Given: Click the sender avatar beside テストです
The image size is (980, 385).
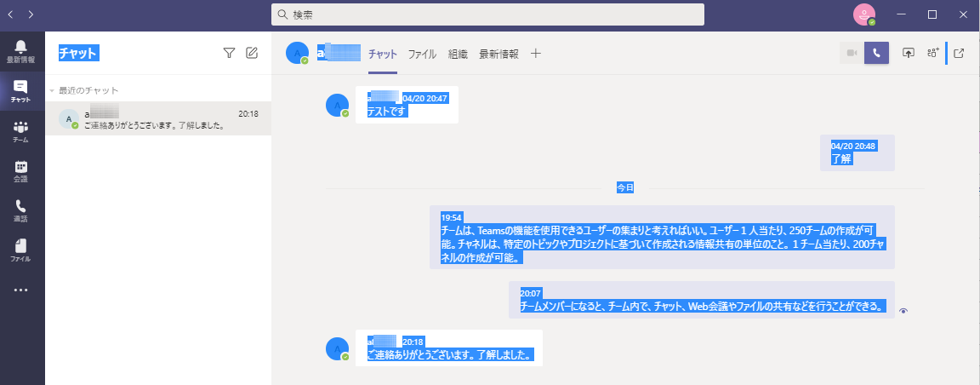Looking at the screenshot, I should (x=338, y=105).
